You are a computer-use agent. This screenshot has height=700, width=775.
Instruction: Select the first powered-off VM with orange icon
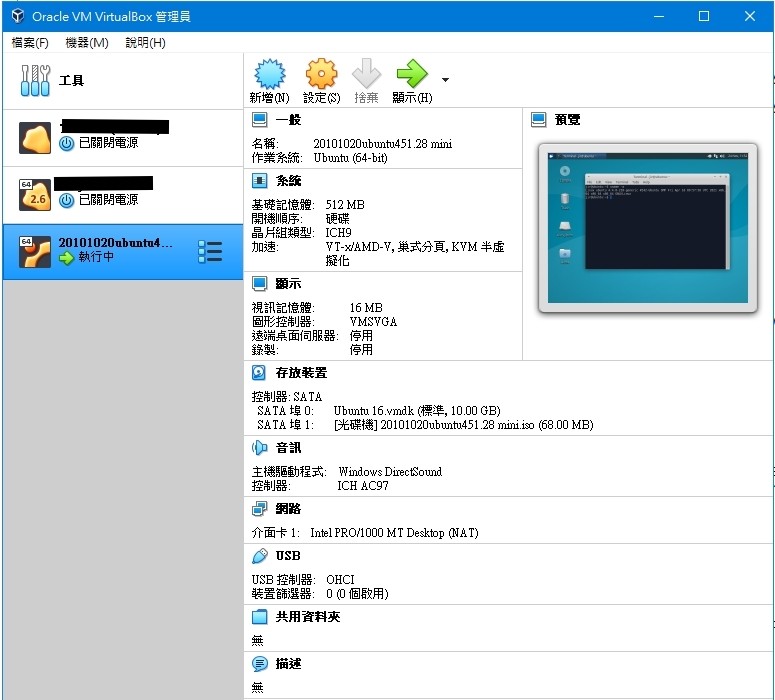(x=123, y=138)
